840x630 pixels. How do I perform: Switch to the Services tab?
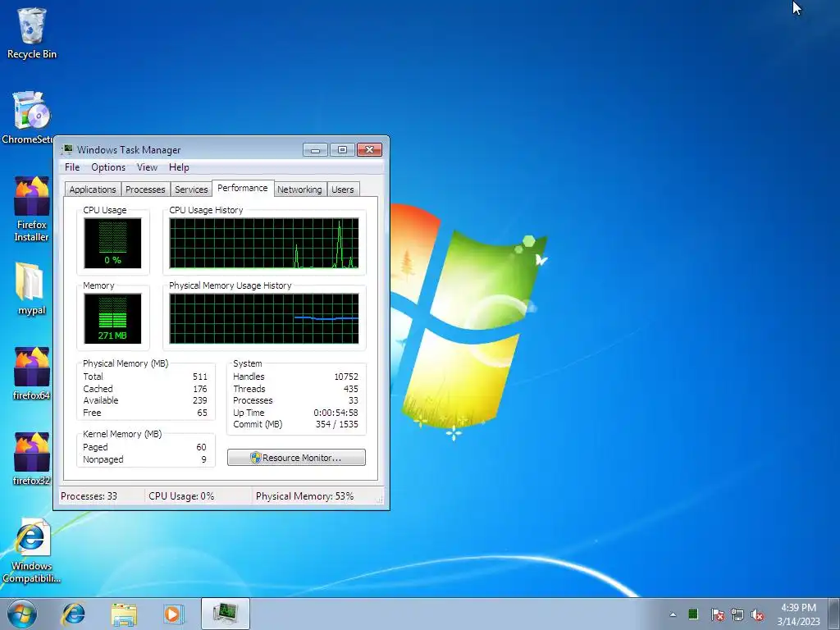(191, 189)
